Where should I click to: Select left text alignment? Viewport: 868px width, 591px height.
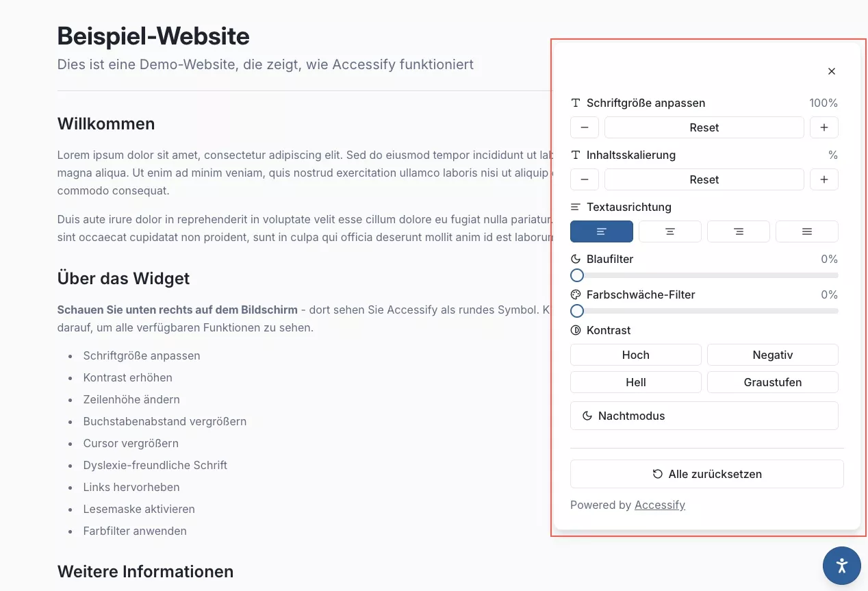click(x=602, y=231)
